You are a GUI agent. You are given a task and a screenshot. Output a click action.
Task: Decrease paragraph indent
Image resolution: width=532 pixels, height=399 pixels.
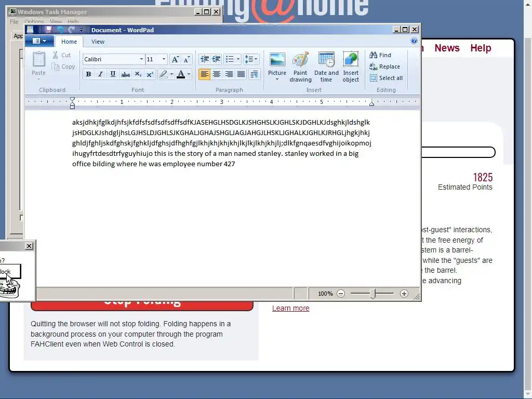tap(205, 59)
